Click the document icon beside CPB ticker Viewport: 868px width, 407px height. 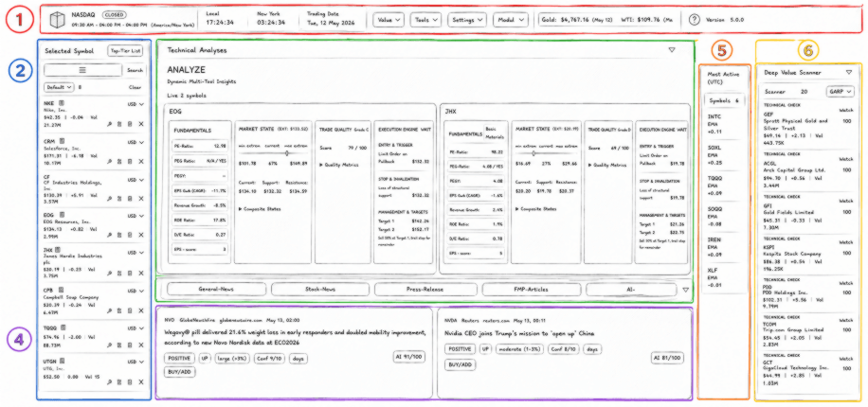coord(62,290)
